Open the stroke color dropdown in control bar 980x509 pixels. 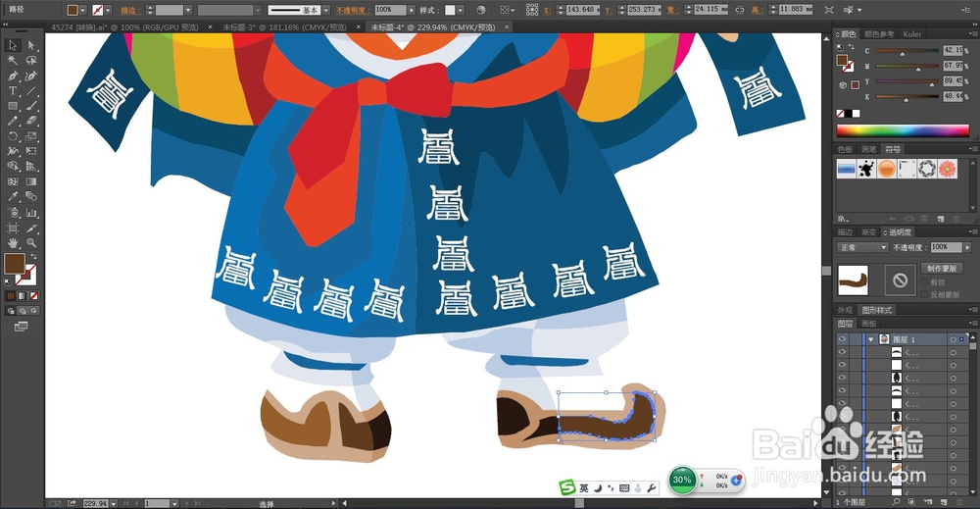click(108, 10)
